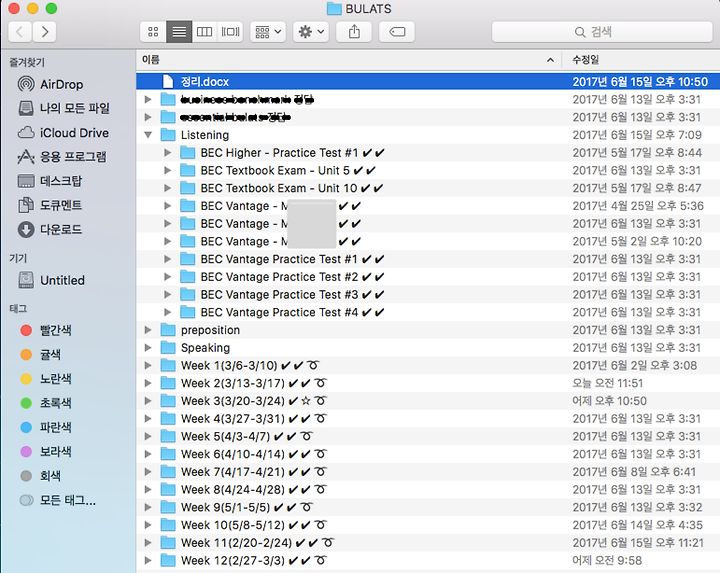Viewport: 720px width, 573px height.
Task: Filter by the 초록색 green tag
Action: click(45, 403)
